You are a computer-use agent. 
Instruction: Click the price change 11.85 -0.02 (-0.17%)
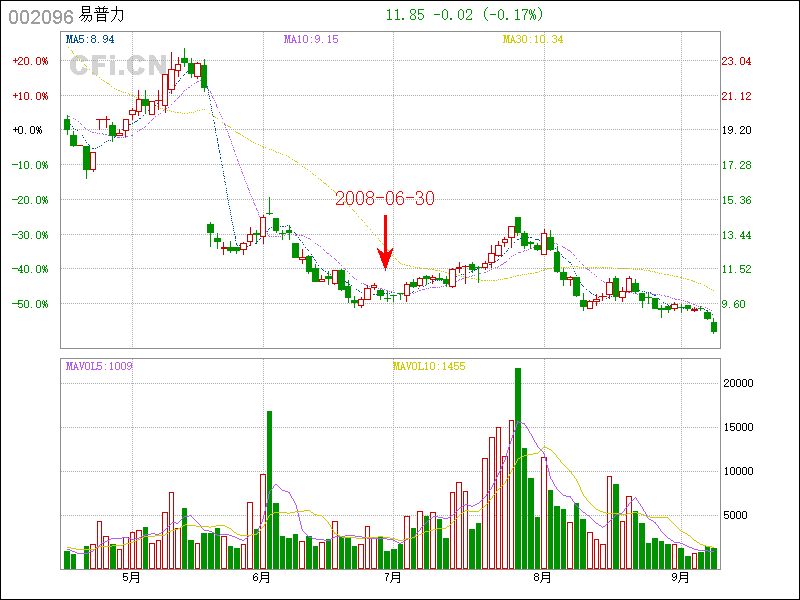[464, 15]
